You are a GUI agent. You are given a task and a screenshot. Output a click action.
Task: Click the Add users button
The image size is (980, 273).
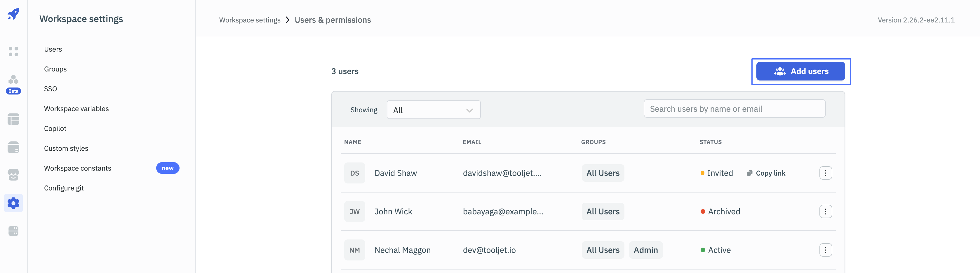[x=800, y=71]
